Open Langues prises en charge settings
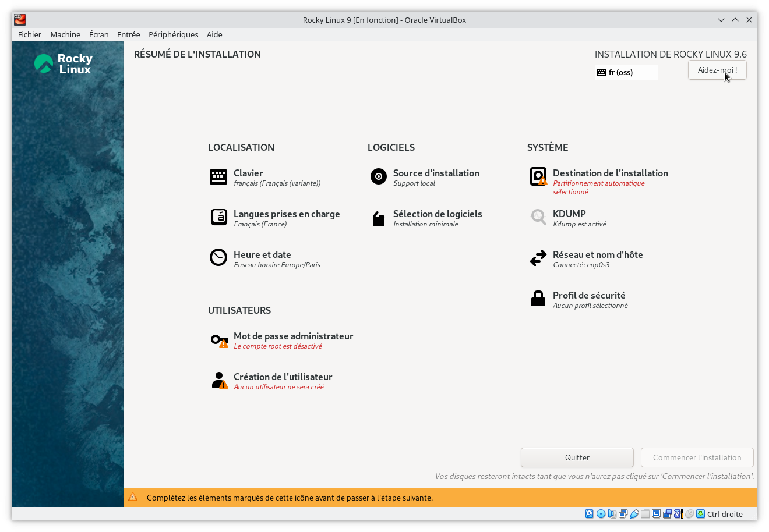The height and width of the screenshot is (532, 769). coord(286,214)
